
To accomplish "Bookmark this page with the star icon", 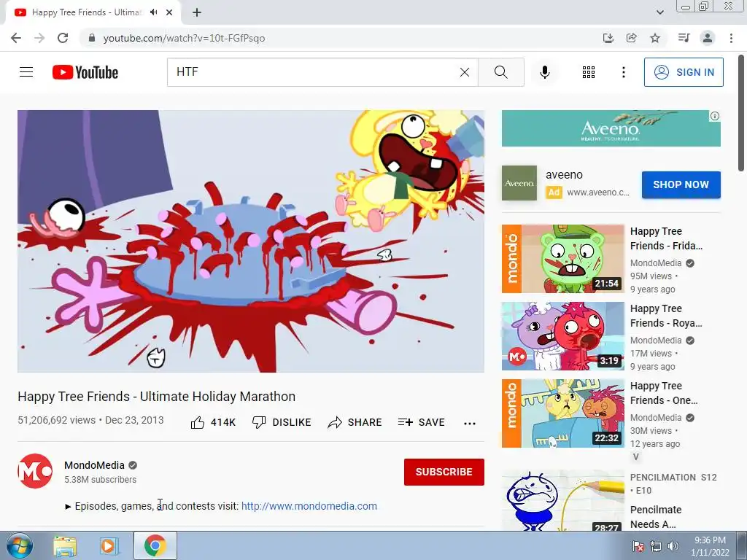I will (x=655, y=38).
